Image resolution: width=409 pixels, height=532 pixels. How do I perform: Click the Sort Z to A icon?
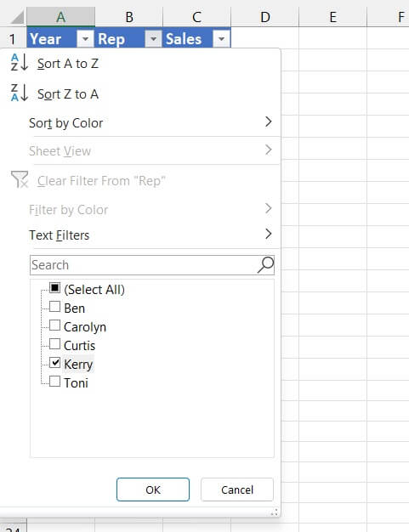[x=19, y=93]
